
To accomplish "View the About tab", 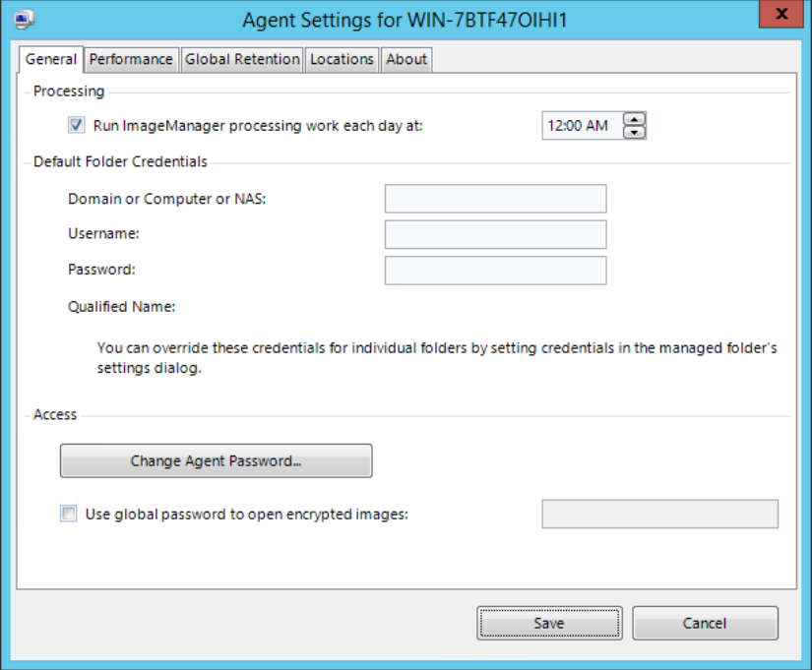I will tap(406, 59).
